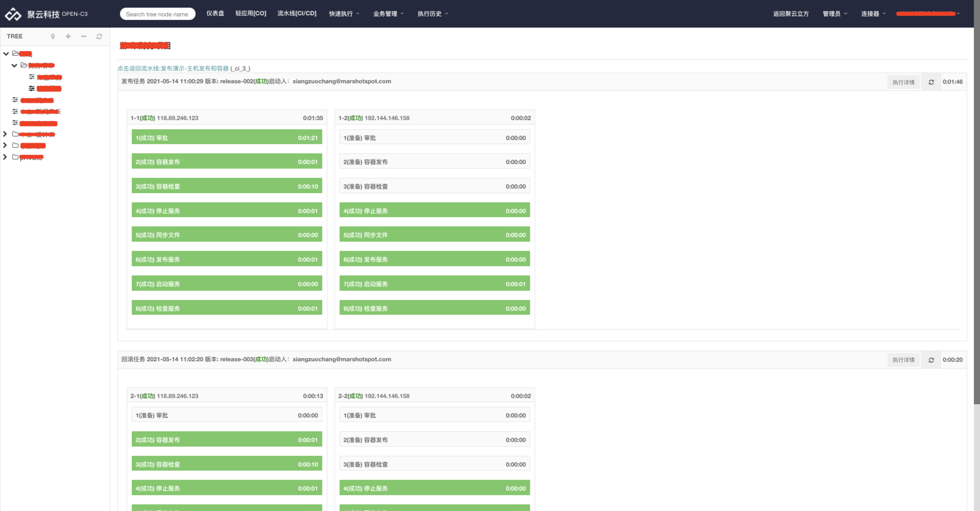
Task: Click host header 1-1 118.89.246.123
Action: [227, 118]
